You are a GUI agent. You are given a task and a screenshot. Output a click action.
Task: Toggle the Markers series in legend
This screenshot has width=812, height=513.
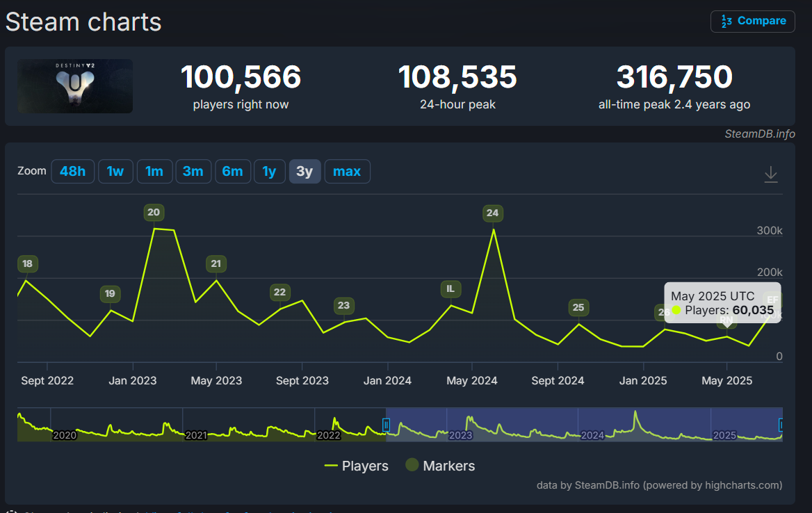440,466
